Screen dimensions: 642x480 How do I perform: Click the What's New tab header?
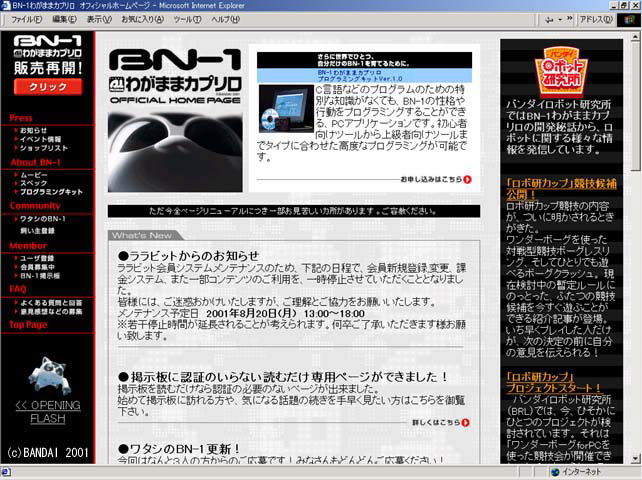(145, 235)
